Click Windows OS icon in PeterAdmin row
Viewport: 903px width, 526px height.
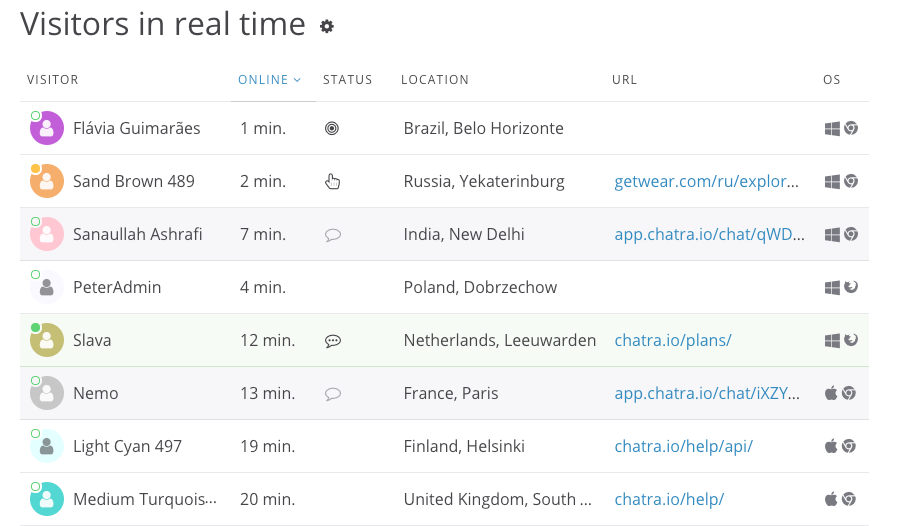click(x=831, y=288)
